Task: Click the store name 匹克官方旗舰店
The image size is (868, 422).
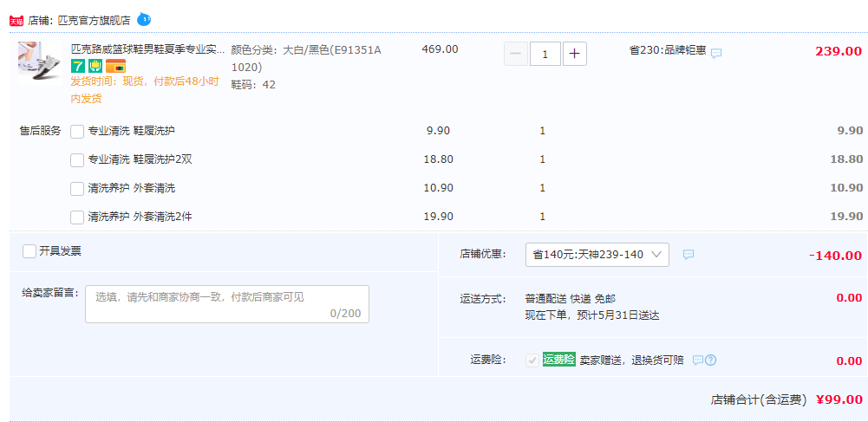Action: tap(95, 21)
